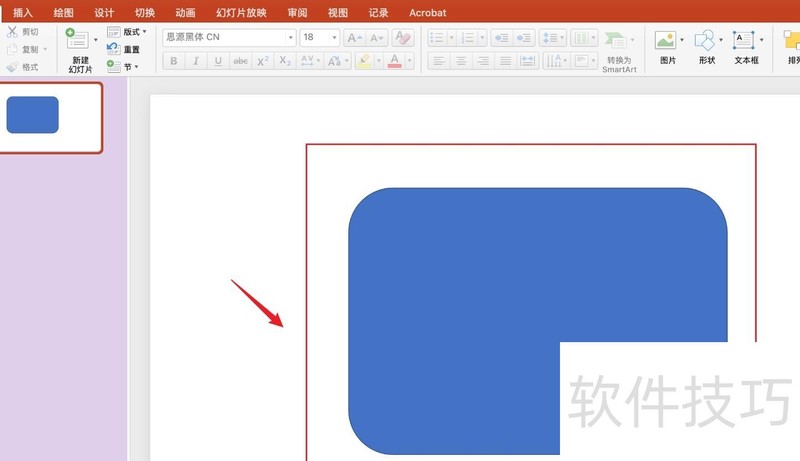This screenshot has height=461, width=800.
Task: Align text right
Action: point(483,61)
